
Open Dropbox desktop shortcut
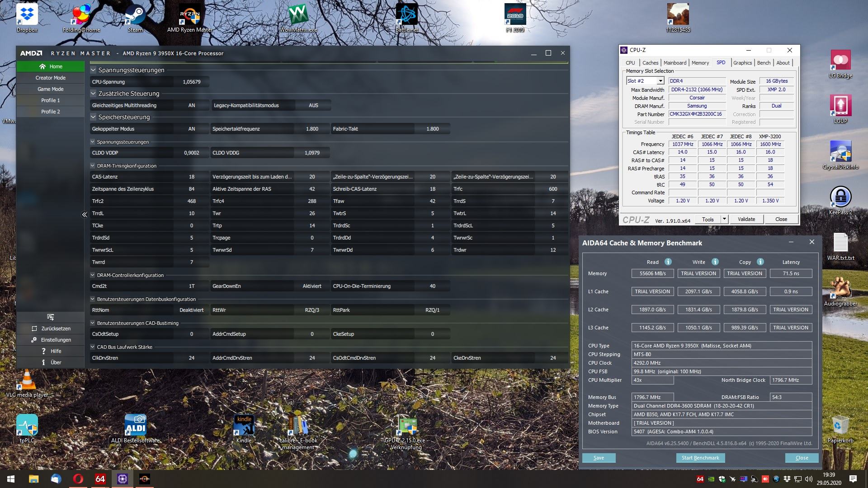click(x=27, y=18)
